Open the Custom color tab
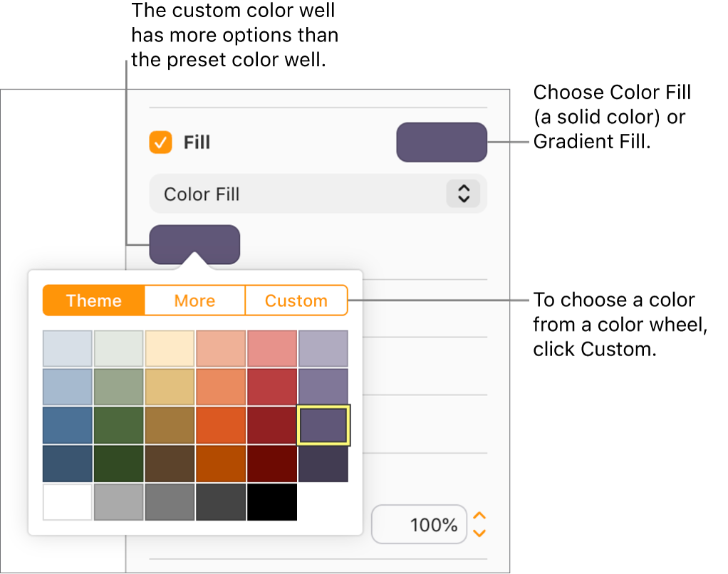This screenshot has width=728, height=574. coord(296,301)
